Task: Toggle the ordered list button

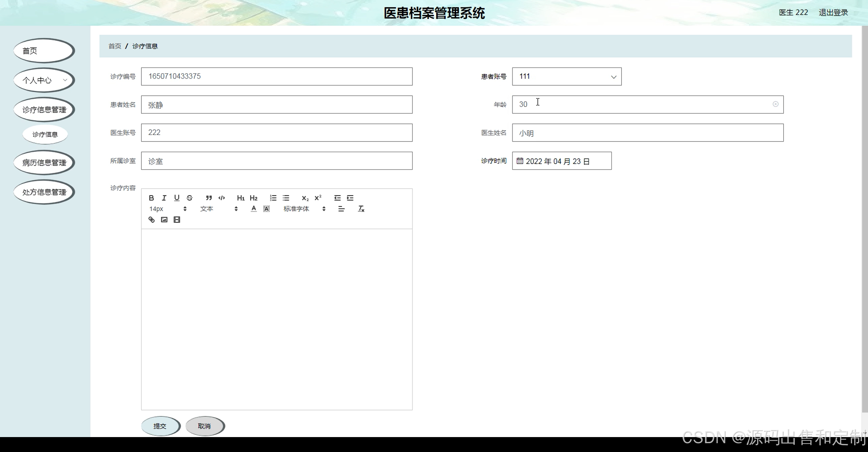Action: (273, 198)
